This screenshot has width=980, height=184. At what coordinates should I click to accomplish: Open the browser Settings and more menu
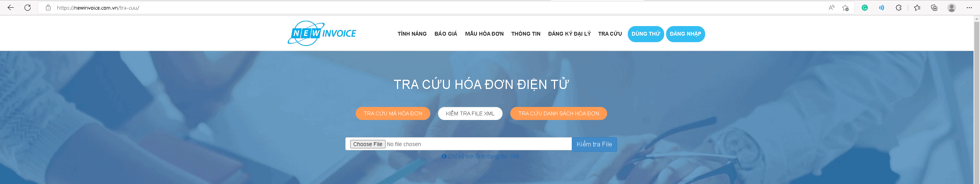click(x=969, y=8)
